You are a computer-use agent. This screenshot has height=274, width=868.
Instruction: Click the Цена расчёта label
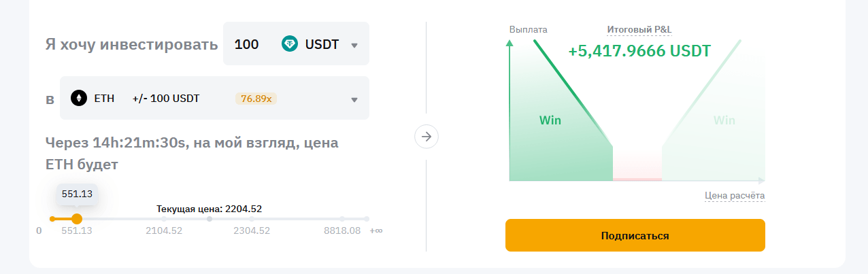(x=735, y=196)
